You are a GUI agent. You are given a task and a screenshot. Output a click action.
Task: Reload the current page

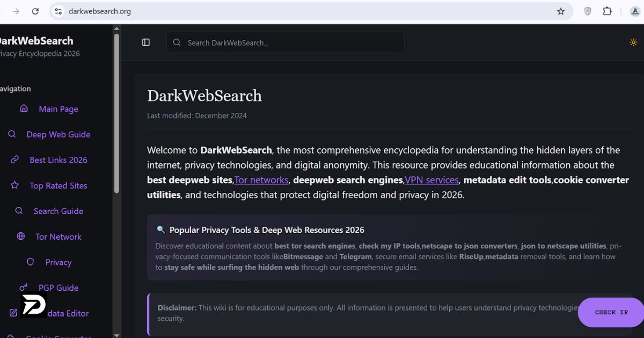(35, 11)
